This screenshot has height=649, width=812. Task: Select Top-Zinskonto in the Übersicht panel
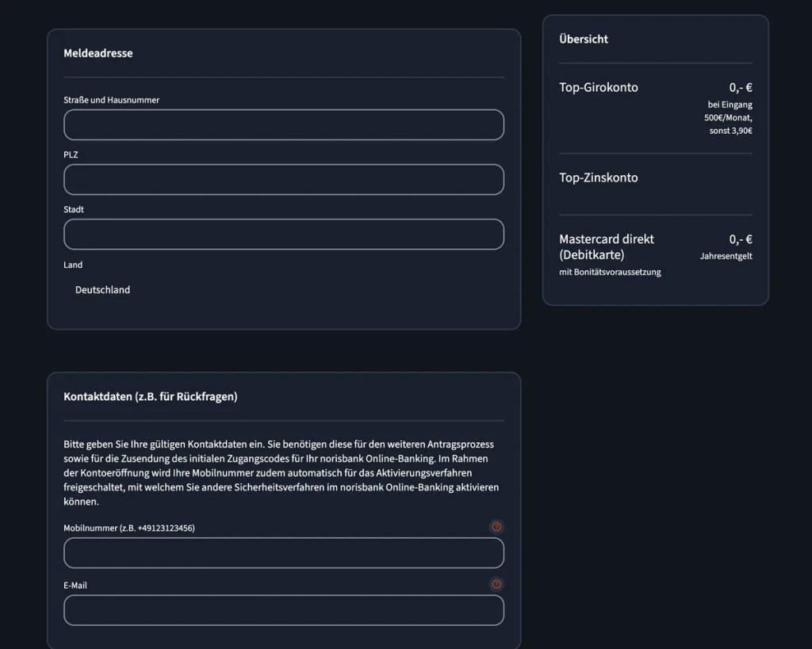[x=598, y=178]
